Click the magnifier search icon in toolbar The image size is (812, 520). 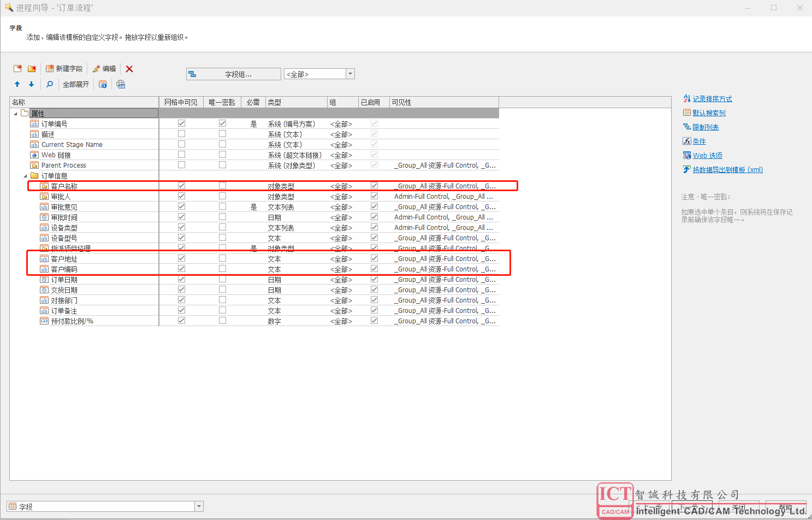[50, 84]
